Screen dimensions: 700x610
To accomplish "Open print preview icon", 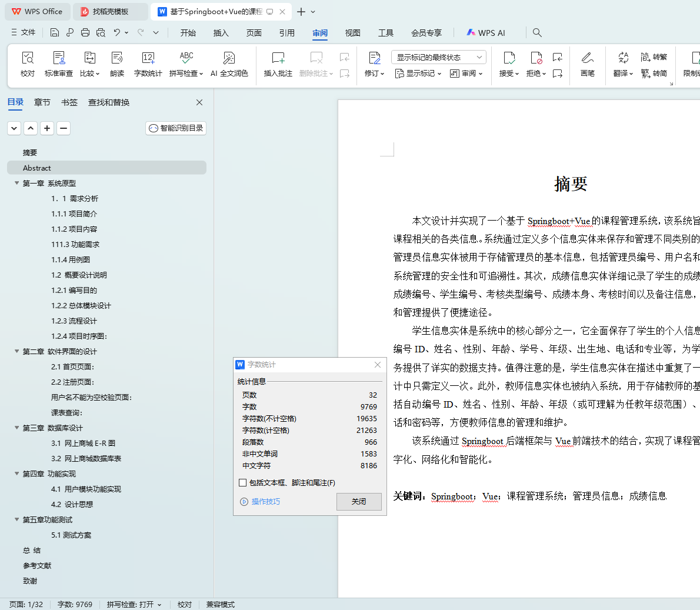I will pos(101,32).
